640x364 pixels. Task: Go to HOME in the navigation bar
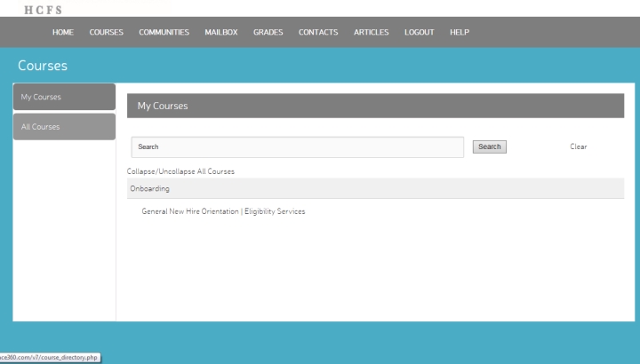pos(63,33)
